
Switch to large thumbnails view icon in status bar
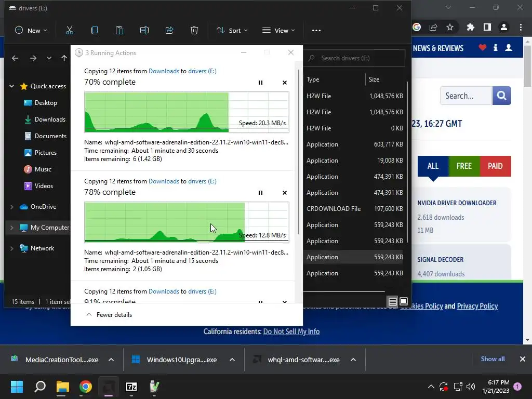click(404, 301)
